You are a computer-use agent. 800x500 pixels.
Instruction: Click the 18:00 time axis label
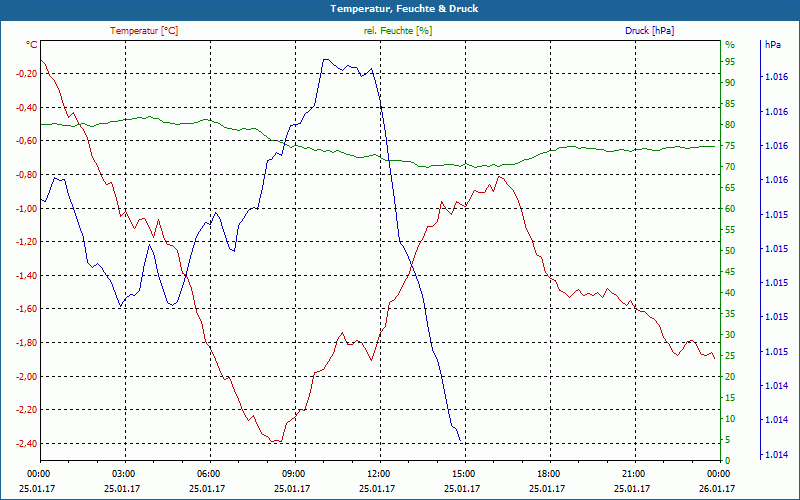coord(547,474)
